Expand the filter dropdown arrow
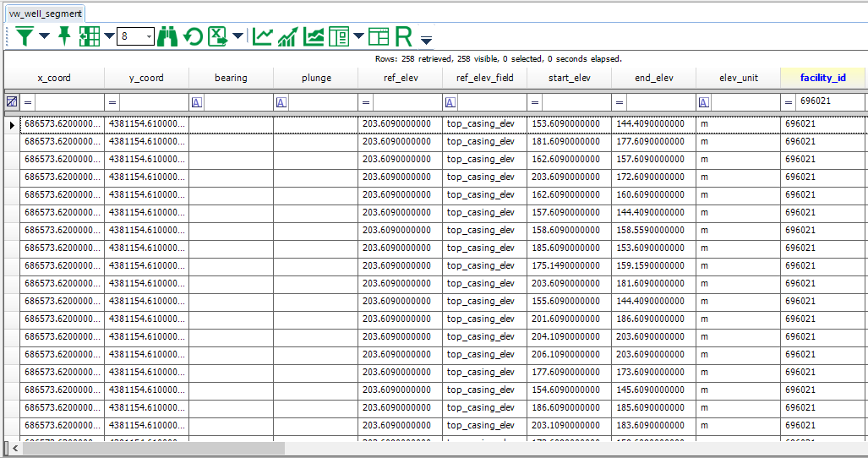 coord(45,36)
